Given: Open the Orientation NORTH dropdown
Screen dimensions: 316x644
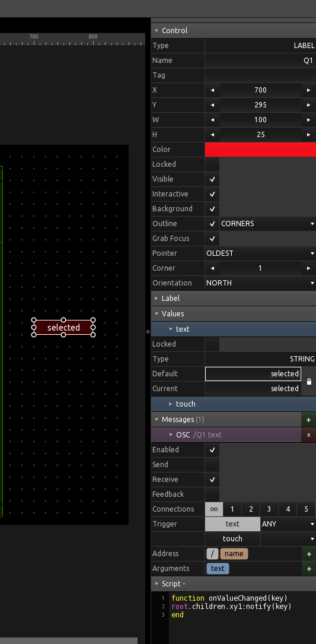Looking at the screenshot, I should pyautogui.click(x=261, y=283).
